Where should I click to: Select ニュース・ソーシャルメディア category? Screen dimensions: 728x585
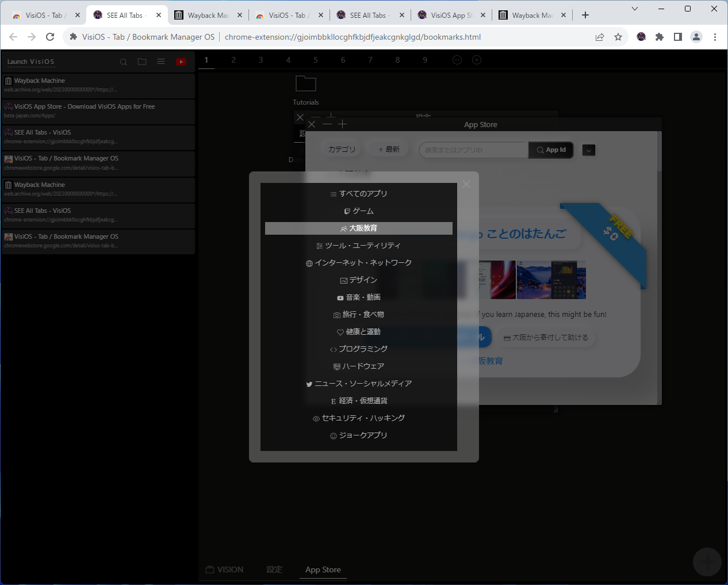coord(359,384)
